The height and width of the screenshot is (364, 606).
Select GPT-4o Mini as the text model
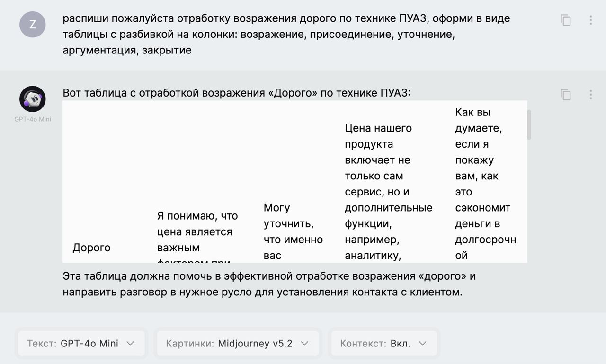[81, 343]
